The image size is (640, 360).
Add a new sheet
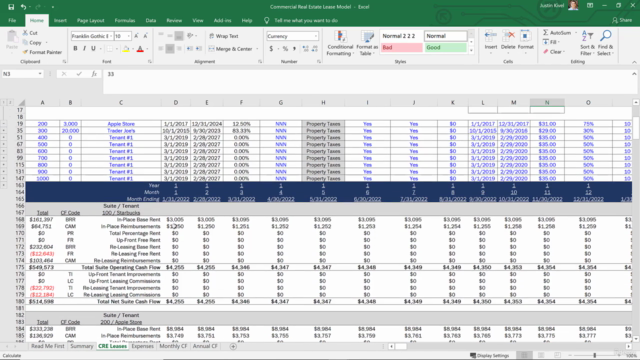click(233, 347)
